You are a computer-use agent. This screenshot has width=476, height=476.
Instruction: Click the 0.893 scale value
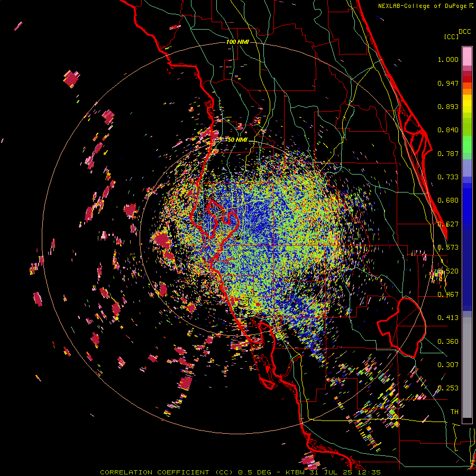pos(448,106)
